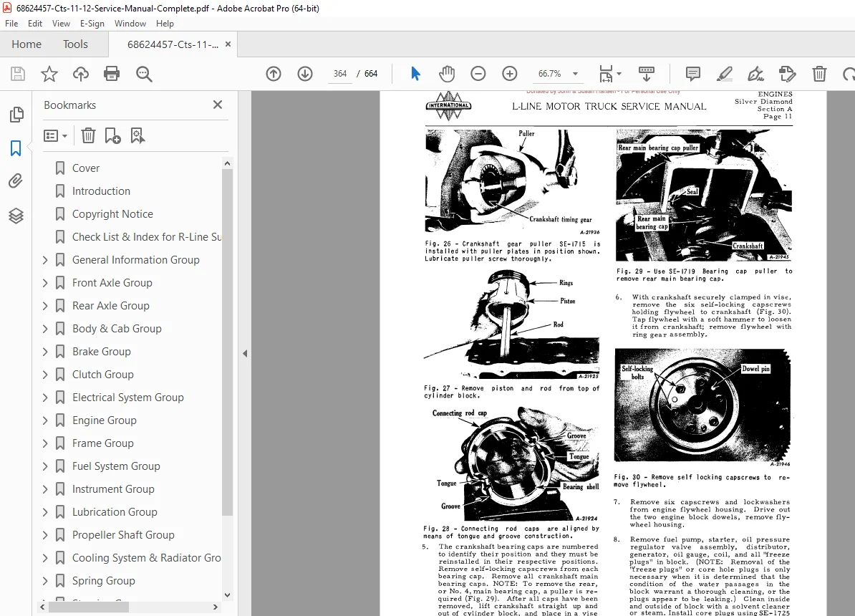Screen dimensions: 855x616
Task: Expand Clutch Group bookmark
Action: (45, 375)
